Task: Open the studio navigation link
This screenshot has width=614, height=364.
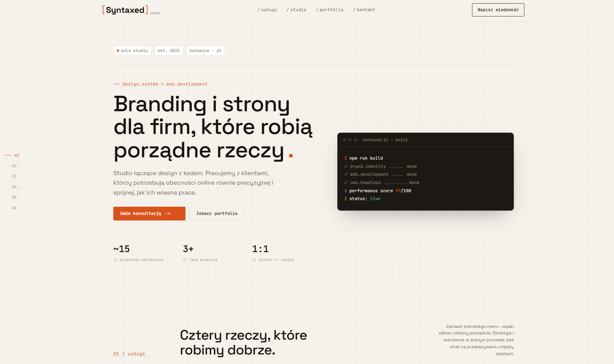Action: [296, 10]
